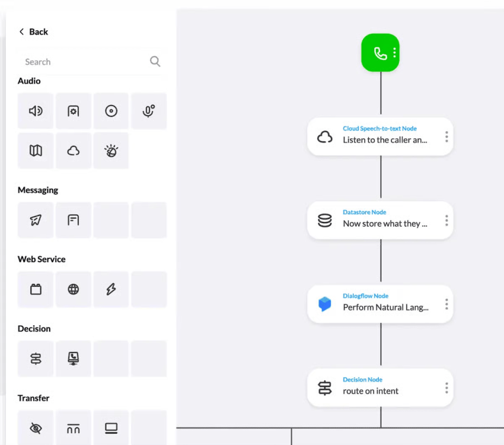Select the map icon under Audio

coord(35,150)
